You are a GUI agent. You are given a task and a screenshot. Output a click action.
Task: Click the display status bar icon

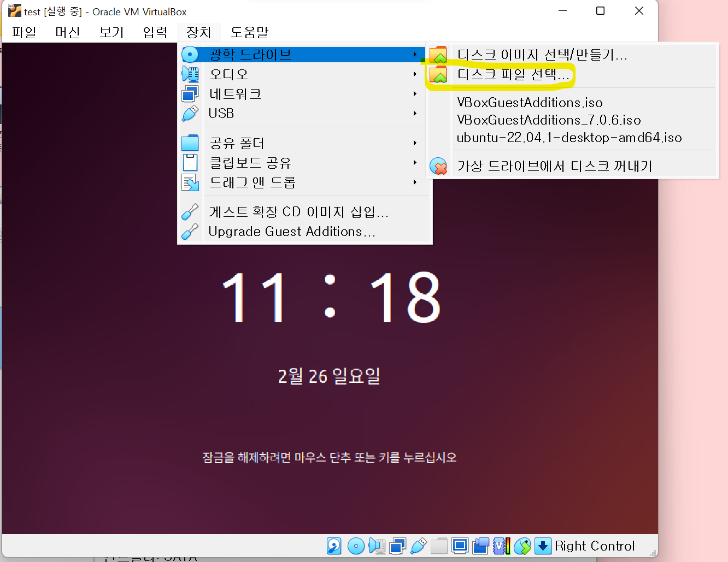click(x=460, y=546)
